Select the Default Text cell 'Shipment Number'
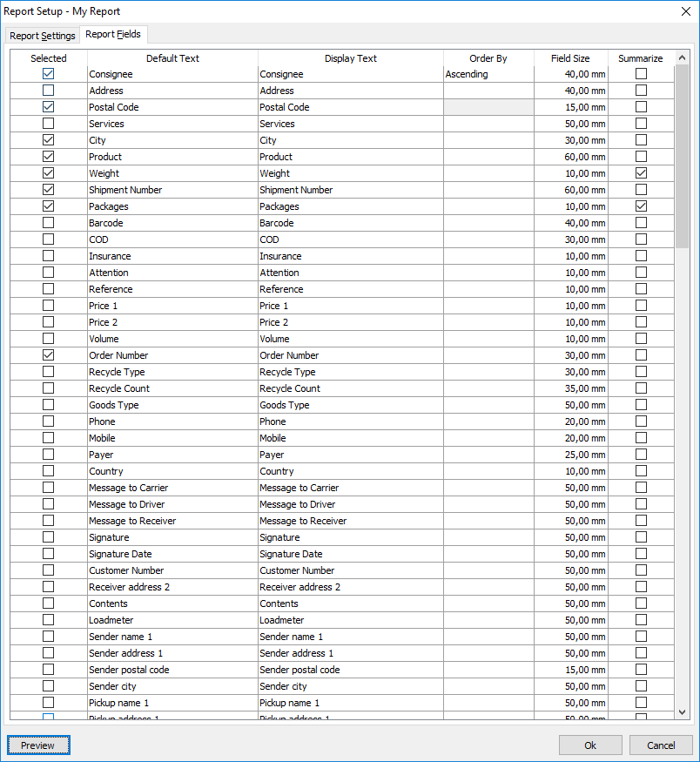700x762 pixels. [173, 190]
